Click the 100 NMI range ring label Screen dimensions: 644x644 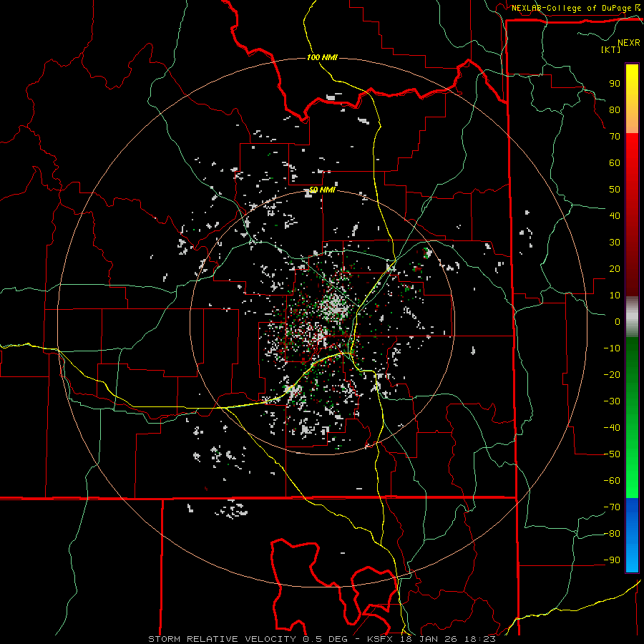[322, 57]
